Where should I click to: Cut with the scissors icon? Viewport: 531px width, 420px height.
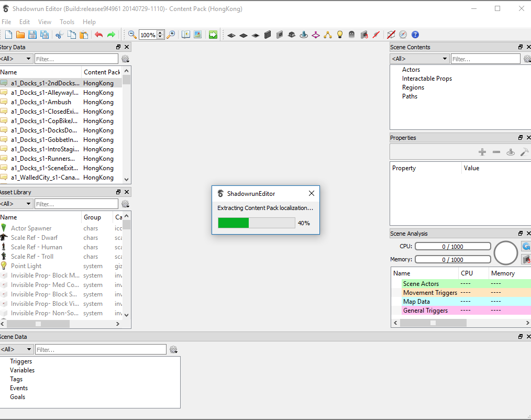point(60,35)
